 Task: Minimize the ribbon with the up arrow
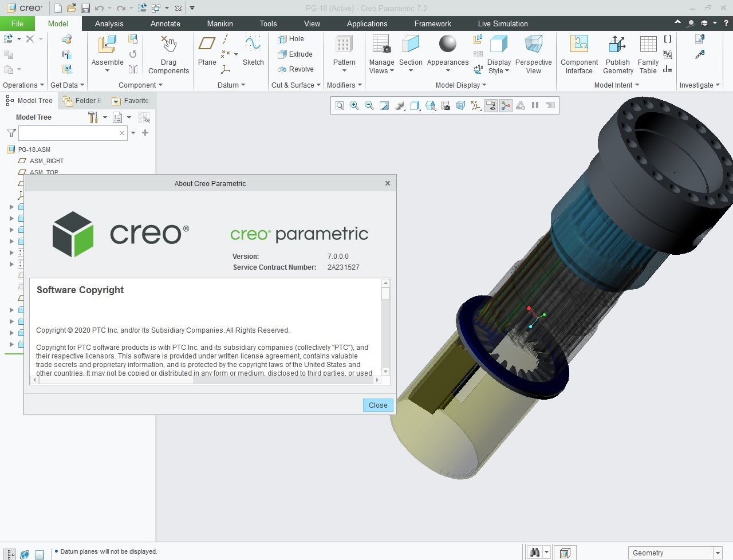click(677, 23)
